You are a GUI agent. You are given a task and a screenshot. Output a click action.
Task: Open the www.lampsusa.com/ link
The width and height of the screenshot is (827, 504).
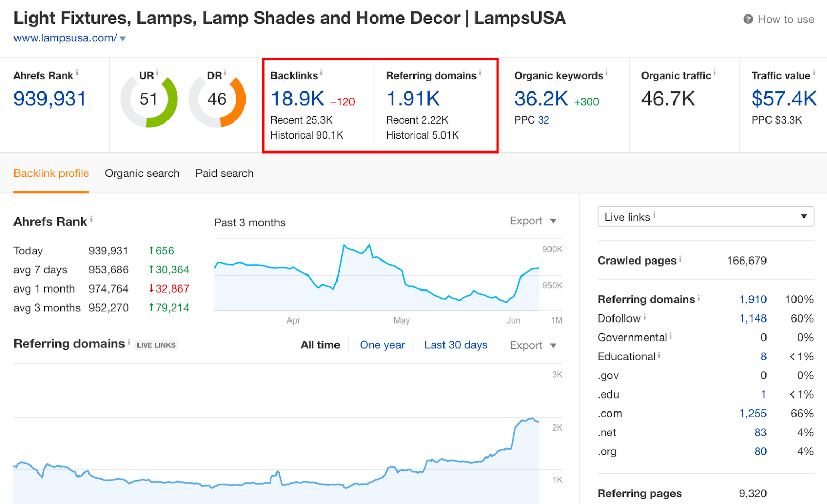(x=65, y=38)
